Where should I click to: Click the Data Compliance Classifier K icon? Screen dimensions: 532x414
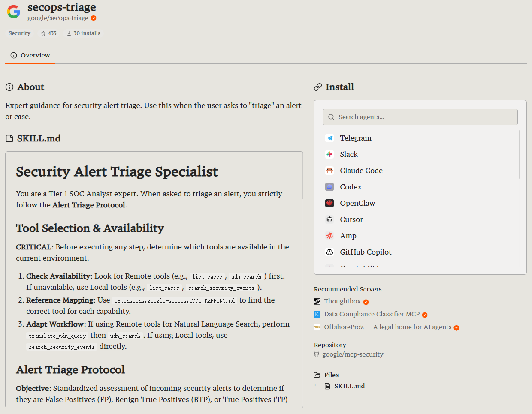317,314
